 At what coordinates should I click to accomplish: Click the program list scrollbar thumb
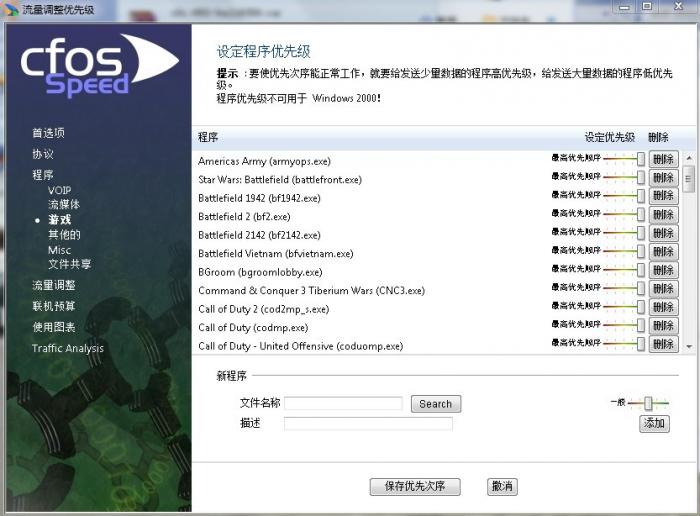pyautogui.click(x=689, y=179)
